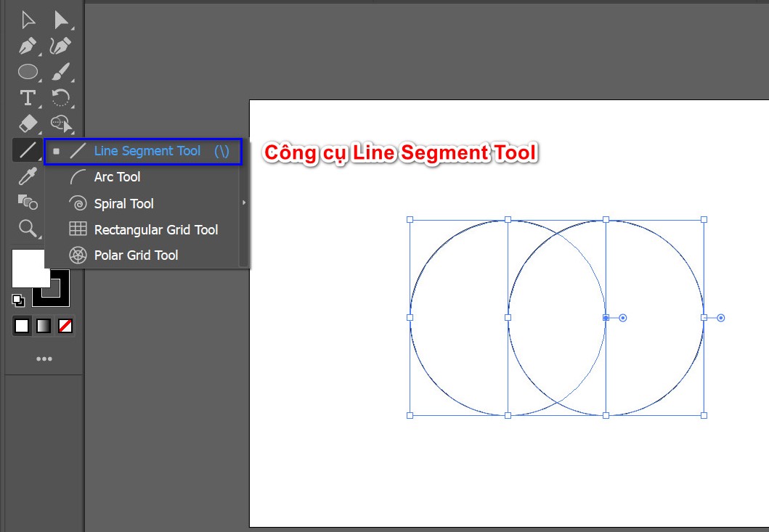769x532 pixels.
Task: Select the Eraser tool
Action: tap(27, 124)
